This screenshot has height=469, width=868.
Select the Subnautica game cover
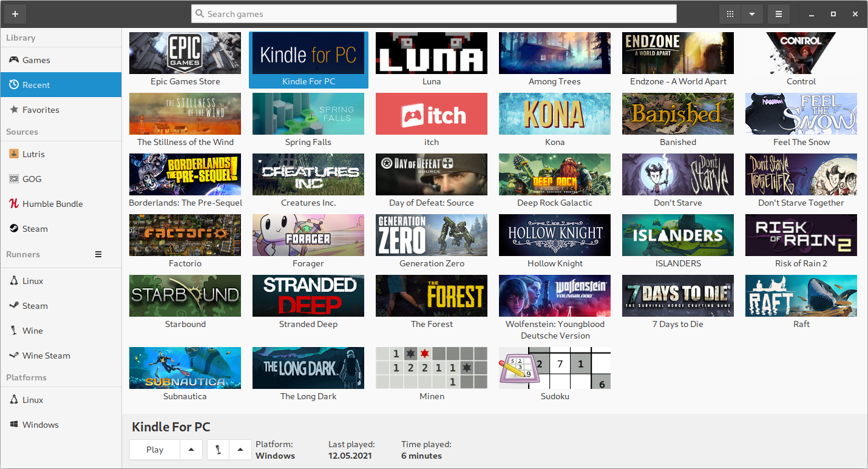185,368
